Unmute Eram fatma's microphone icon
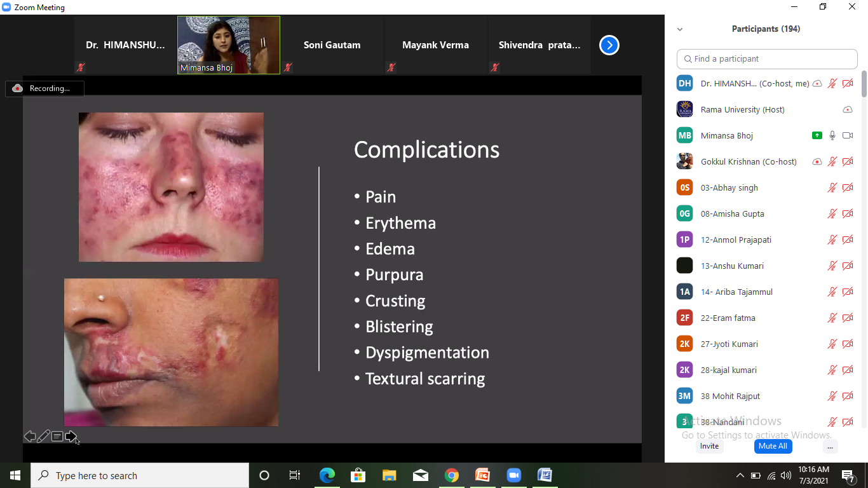This screenshot has height=488, width=868. click(x=832, y=318)
